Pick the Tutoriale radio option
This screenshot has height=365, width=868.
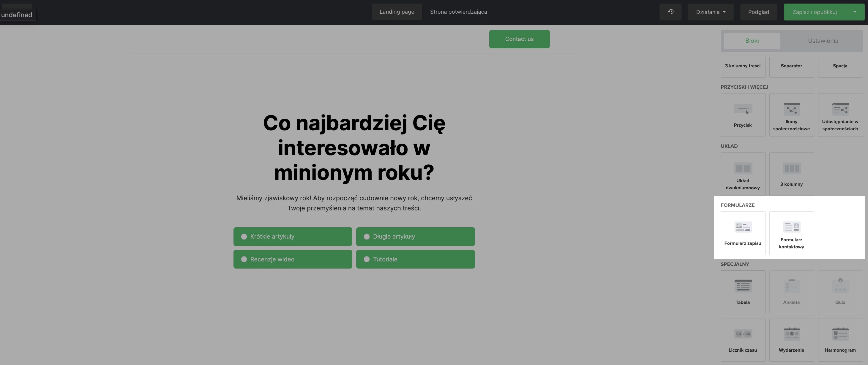(367, 259)
